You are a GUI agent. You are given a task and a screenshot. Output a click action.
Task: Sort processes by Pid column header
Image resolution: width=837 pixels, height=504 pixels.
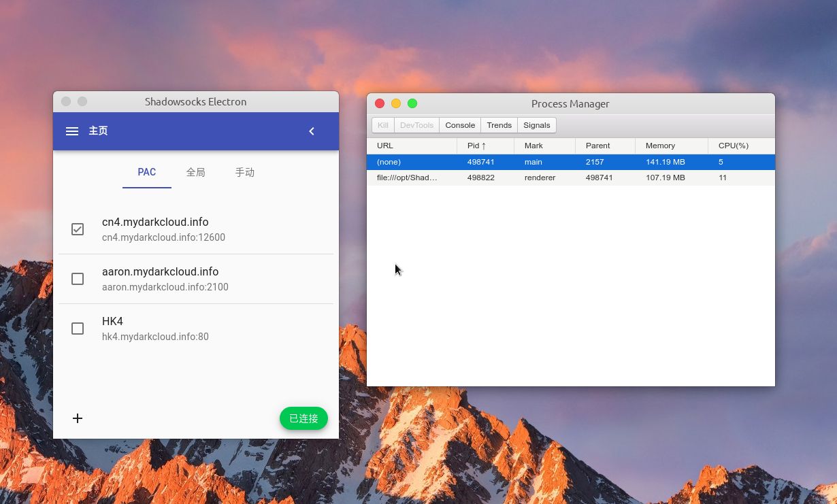pyautogui.click(x=476, y=146)
